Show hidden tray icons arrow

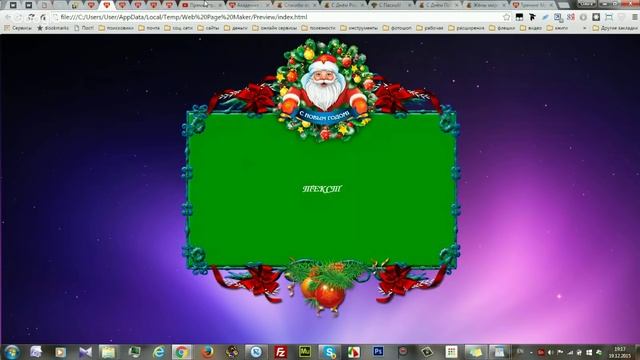tap(531, 352)
